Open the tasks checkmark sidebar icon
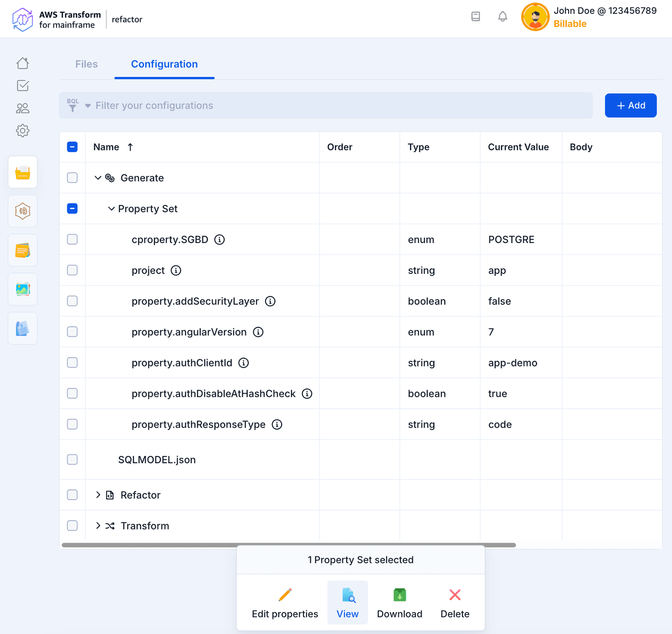The image size is (672, 634). (23, 86)
